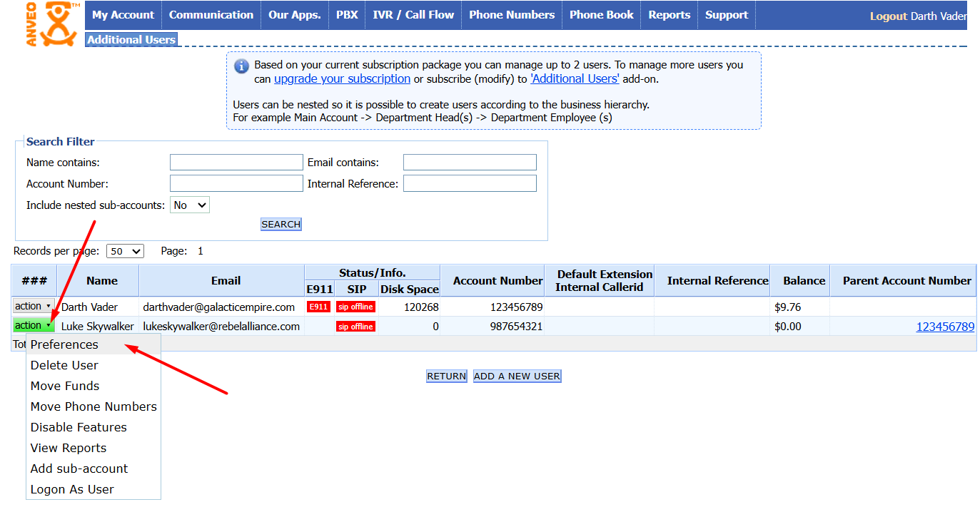980x512 pixels.
Task: Click Darth Vader's sip offline badge
Action: click(x=356, y=307)
